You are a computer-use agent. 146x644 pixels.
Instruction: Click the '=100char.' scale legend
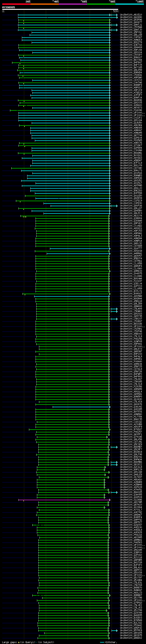(108, 642)
